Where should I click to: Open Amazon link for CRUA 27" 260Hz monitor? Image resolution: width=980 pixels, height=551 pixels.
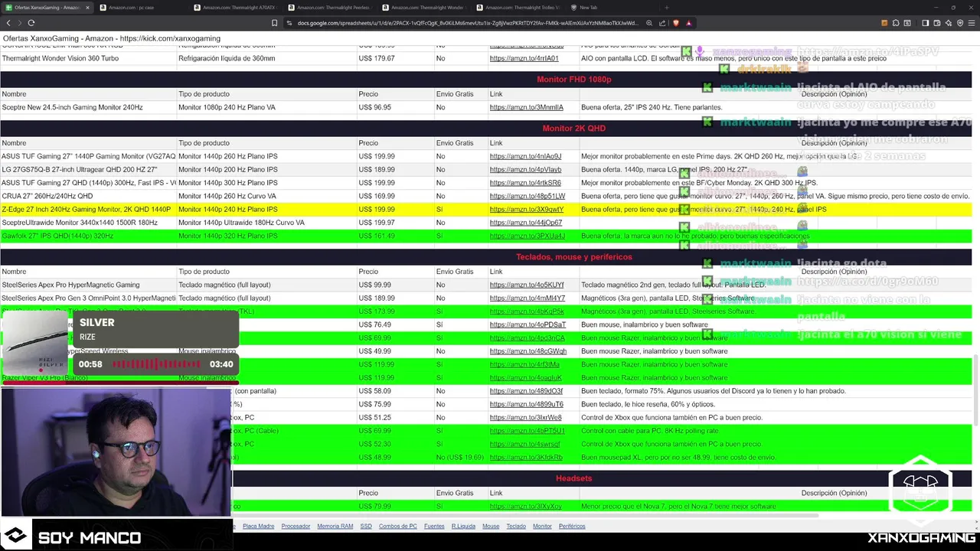[x=528, y=196]
